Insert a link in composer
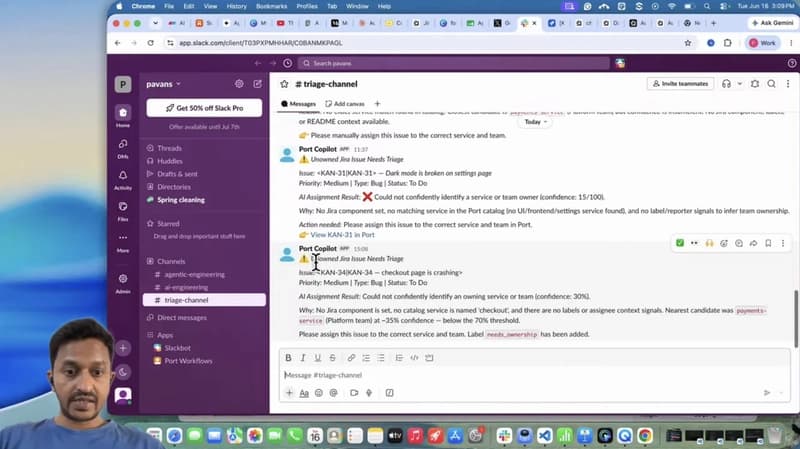 click(351, 358)
